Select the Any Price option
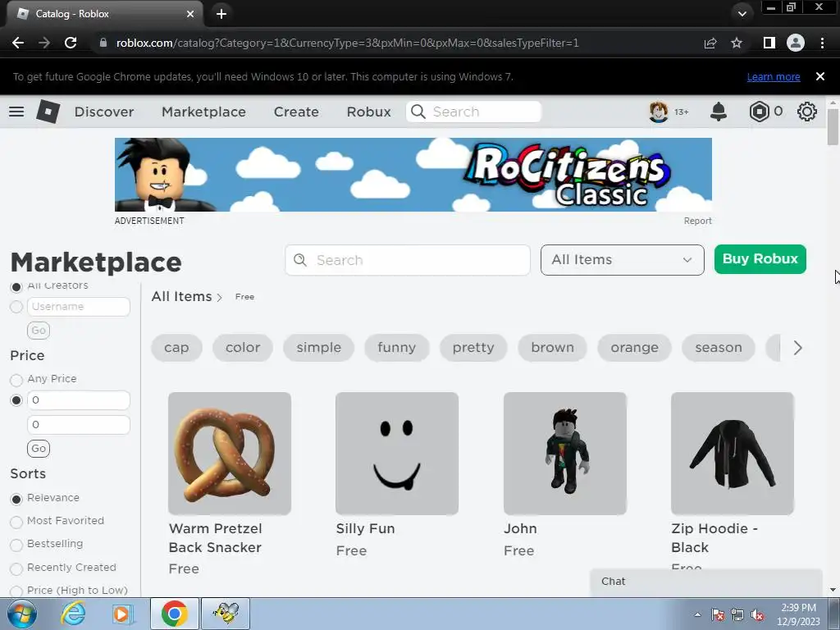This screenshot has width=840, height=630. click(x=16, y=380)
